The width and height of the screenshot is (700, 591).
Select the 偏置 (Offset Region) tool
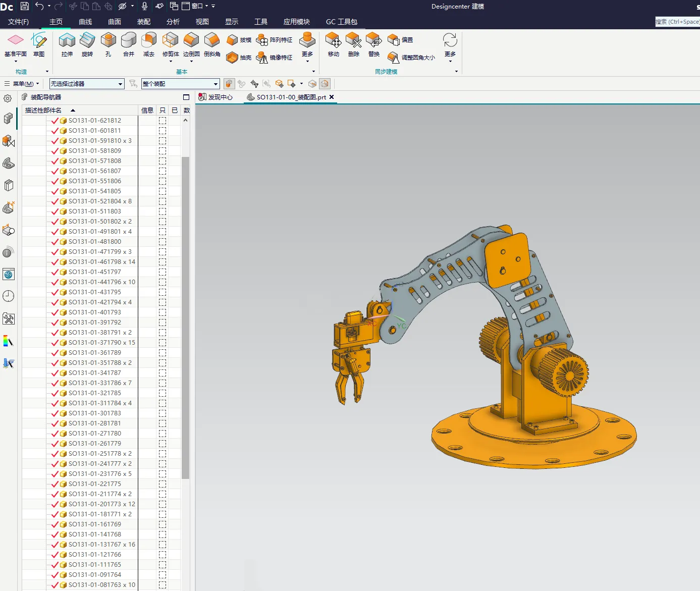pos(400,40)
